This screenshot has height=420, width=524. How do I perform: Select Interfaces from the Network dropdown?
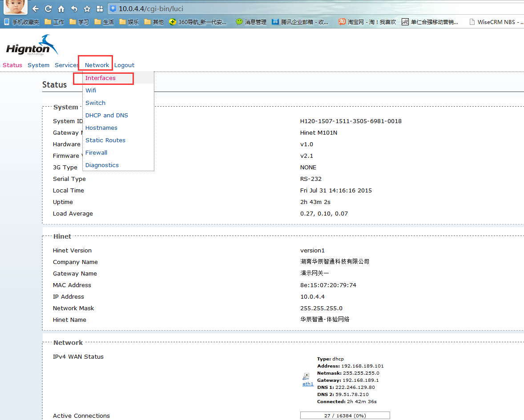point(101,78)
